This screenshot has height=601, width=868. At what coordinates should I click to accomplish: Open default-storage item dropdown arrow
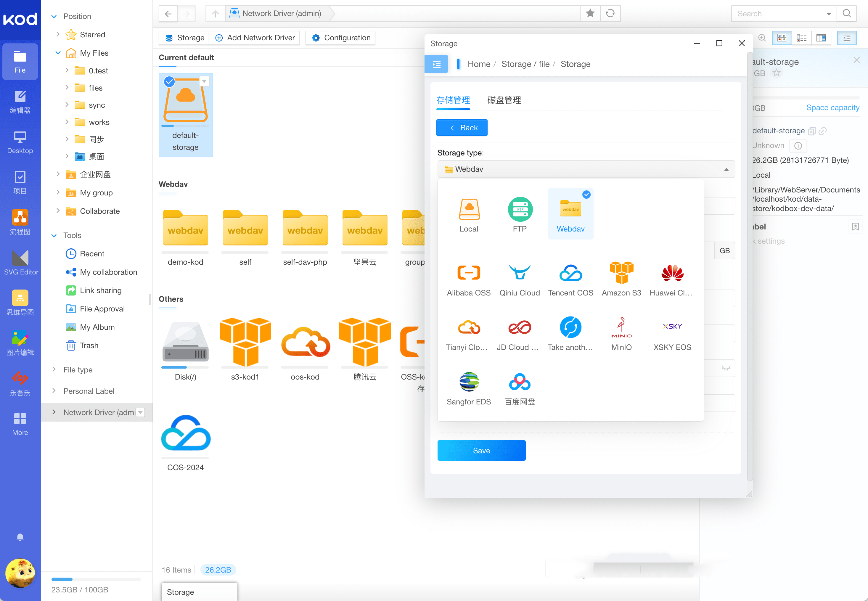[204, 81]
